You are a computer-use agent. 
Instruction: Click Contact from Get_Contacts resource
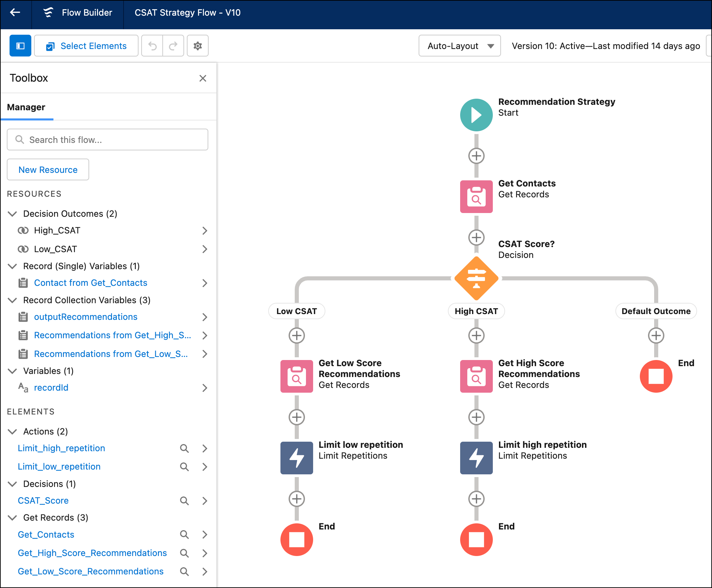(91, 283)
